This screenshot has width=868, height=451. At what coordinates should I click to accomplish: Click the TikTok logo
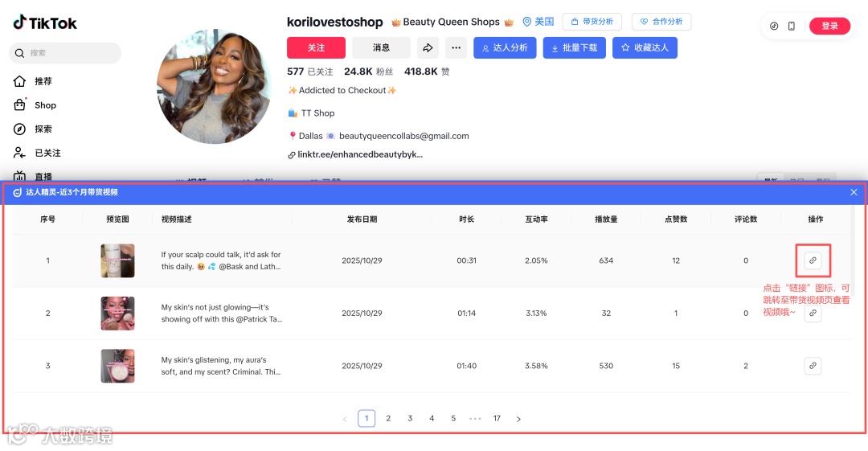(x=45, y=23)
